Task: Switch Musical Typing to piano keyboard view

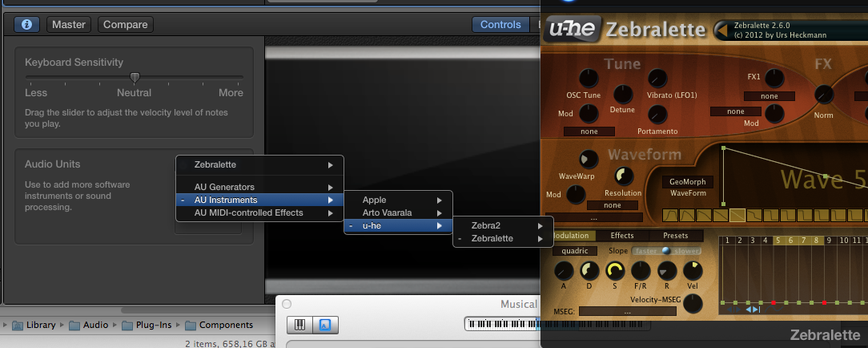Action: (x=299, y=325)
